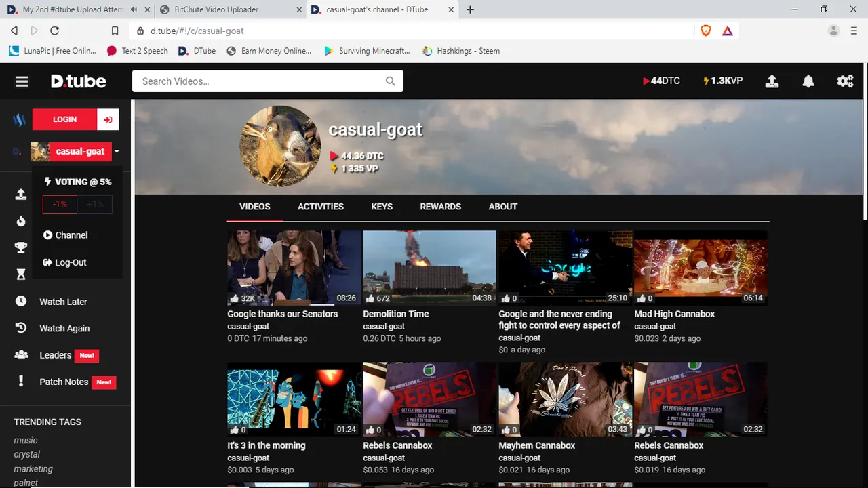868x488 pixels.
Task: Open the browser main menu icon
Action: point(853,30)
